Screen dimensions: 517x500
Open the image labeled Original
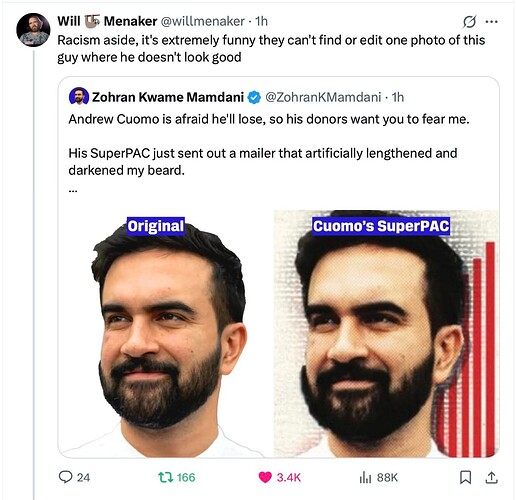[166, 333]
